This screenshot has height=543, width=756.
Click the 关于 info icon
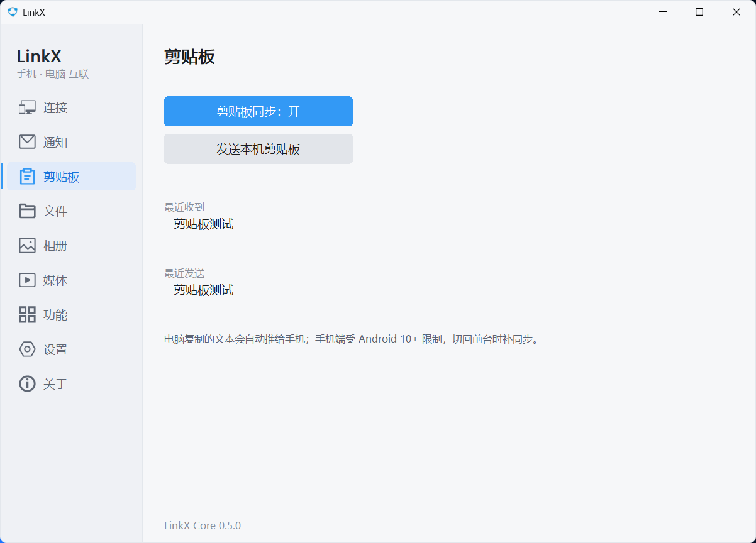(27, 384)
